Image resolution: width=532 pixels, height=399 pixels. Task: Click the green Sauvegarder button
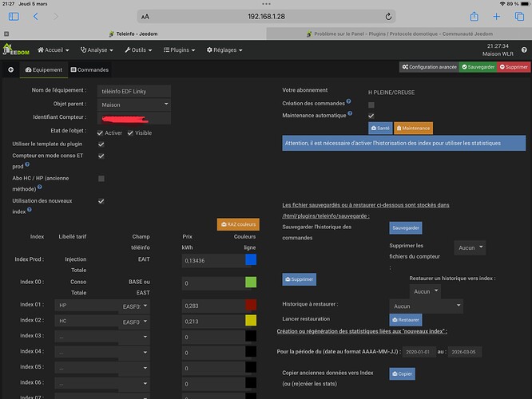478,67
